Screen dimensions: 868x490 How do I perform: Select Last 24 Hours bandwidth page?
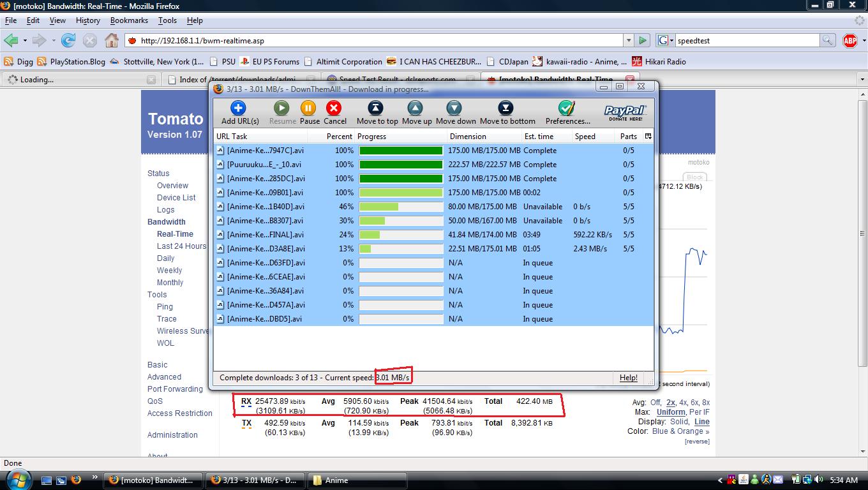point(181,246)
